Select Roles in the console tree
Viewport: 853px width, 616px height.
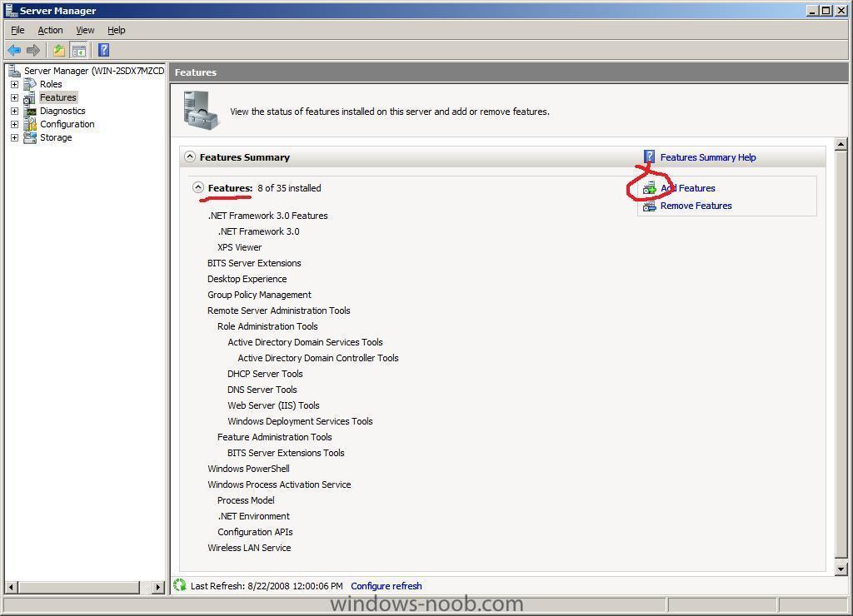click(51, 84)
